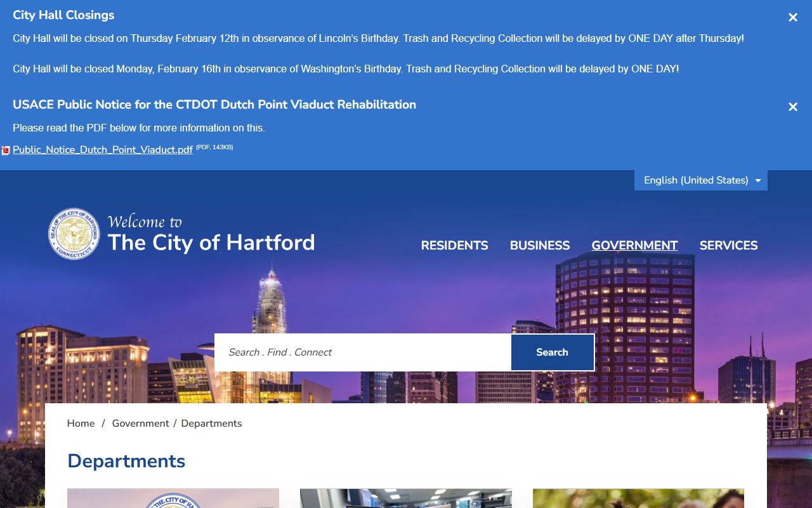
Task: Go to Government breadcrumb
Action: 141,424
